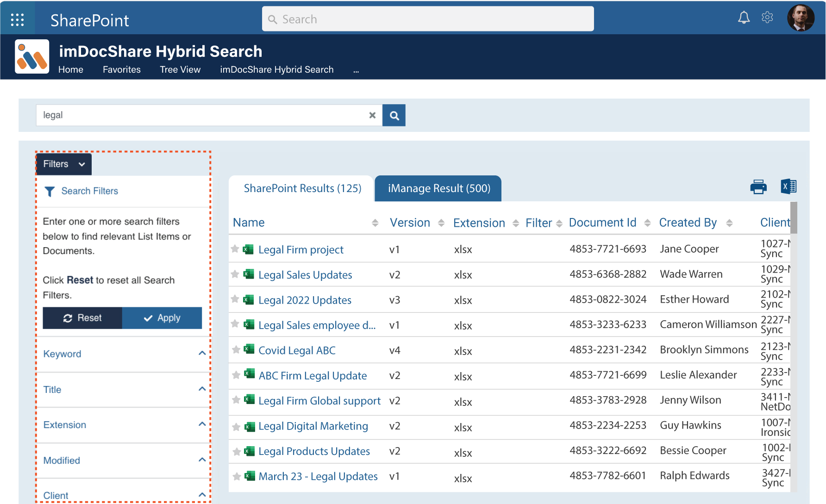
Task: Star the Legal Sales employee document
Action: pyautogui.click(x=235, y=324)
